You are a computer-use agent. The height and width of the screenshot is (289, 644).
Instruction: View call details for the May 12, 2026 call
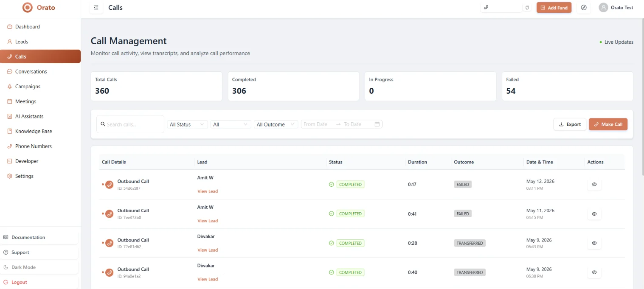(594, 185)
